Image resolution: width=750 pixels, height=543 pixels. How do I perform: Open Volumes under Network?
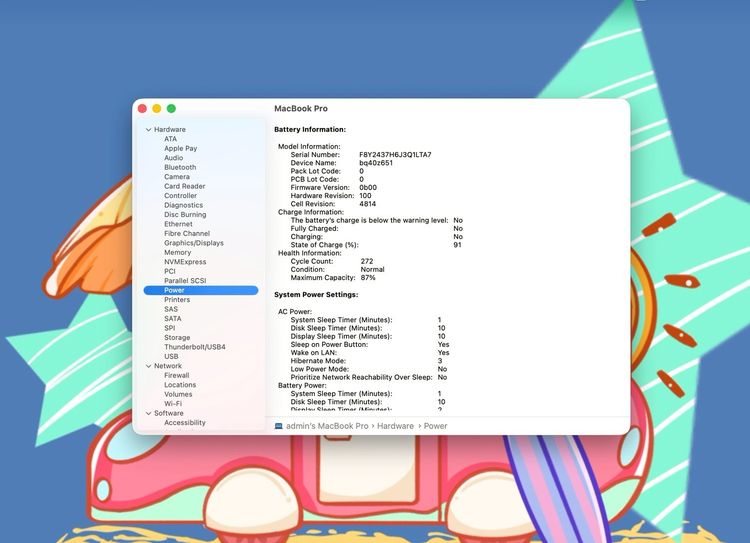178,394
